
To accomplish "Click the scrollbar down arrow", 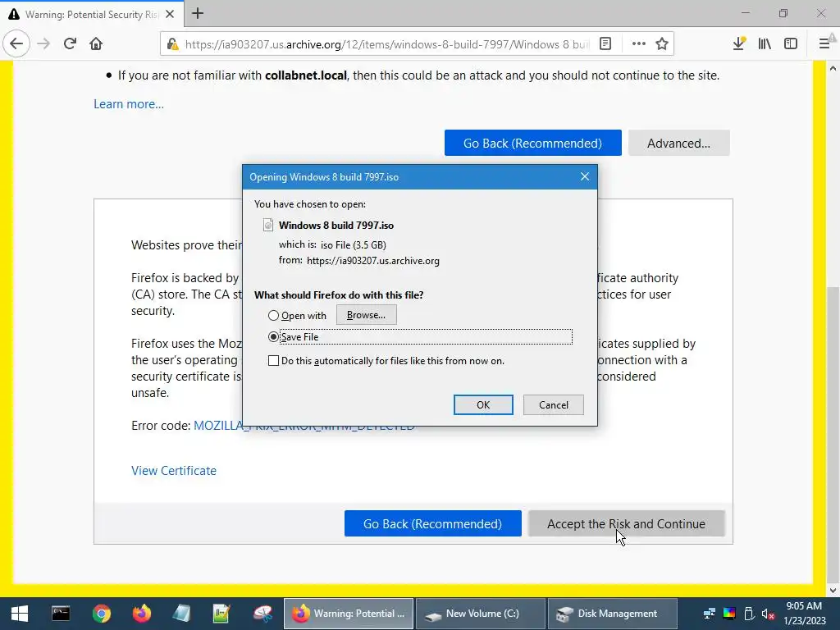I will pyautogui.click(x=833, y=591).
